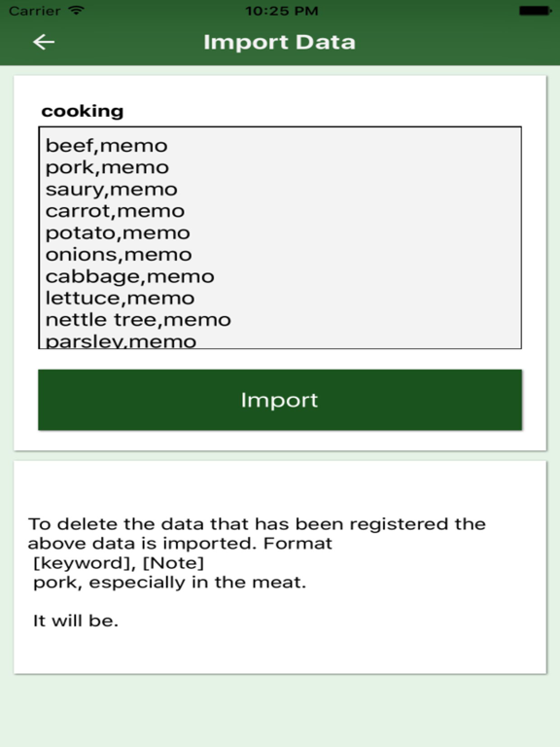Screen dimensions: 560x747
Task: Click the beef,memo line in text area
Action: tap(106, 146)
